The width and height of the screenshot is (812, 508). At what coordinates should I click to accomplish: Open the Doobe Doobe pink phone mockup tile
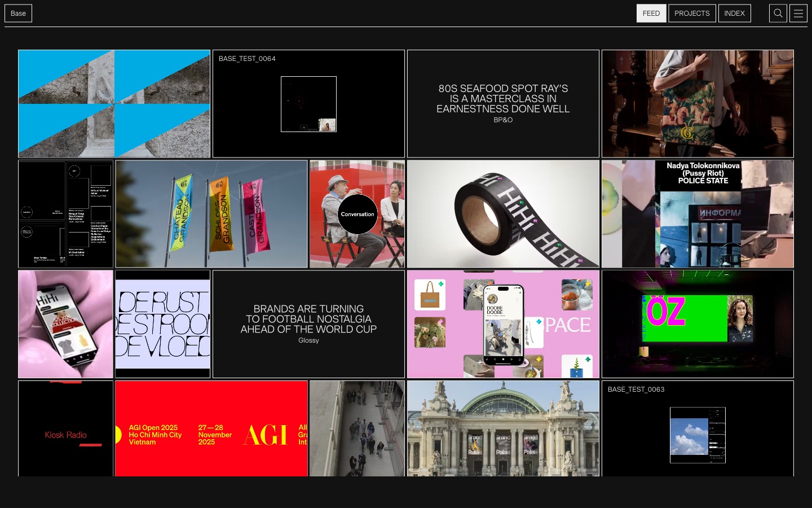[x=503, y=324]
